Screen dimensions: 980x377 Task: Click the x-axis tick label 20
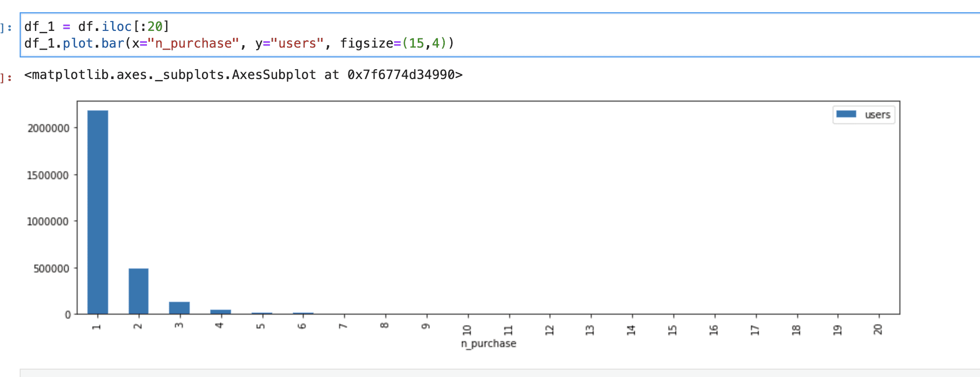878,329
